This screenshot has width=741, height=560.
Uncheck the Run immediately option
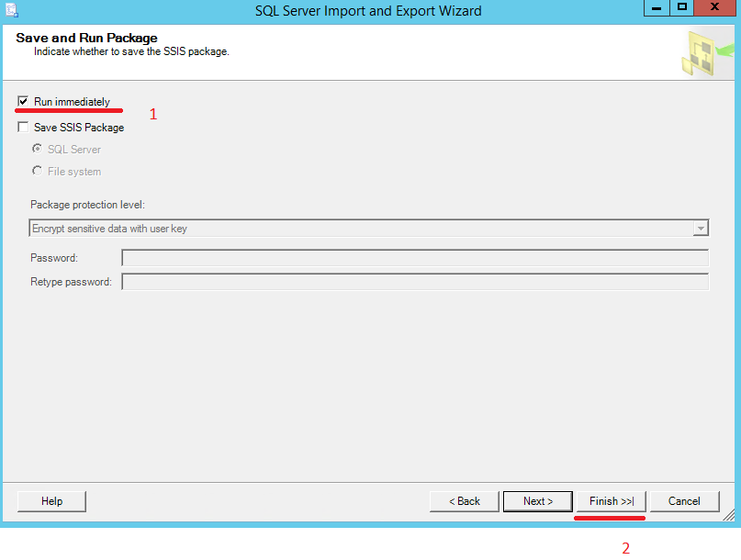(x=23, y=101)
